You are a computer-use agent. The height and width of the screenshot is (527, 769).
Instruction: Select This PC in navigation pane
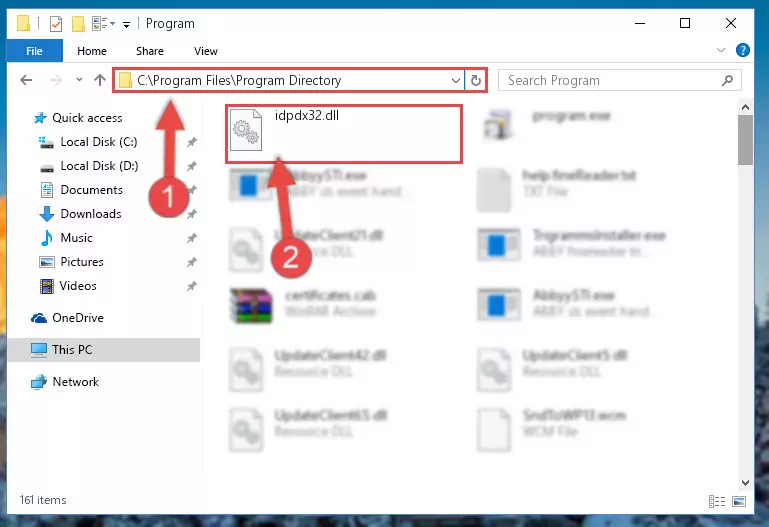tap(72, 350)
